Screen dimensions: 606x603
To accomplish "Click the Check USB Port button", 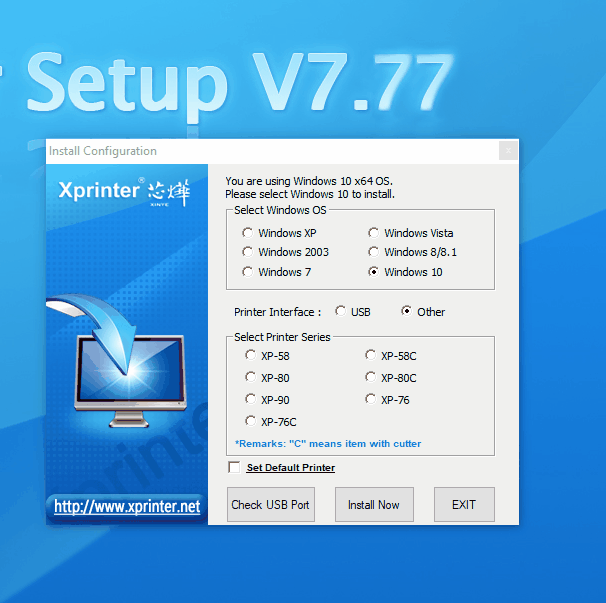I will (271, 504).
